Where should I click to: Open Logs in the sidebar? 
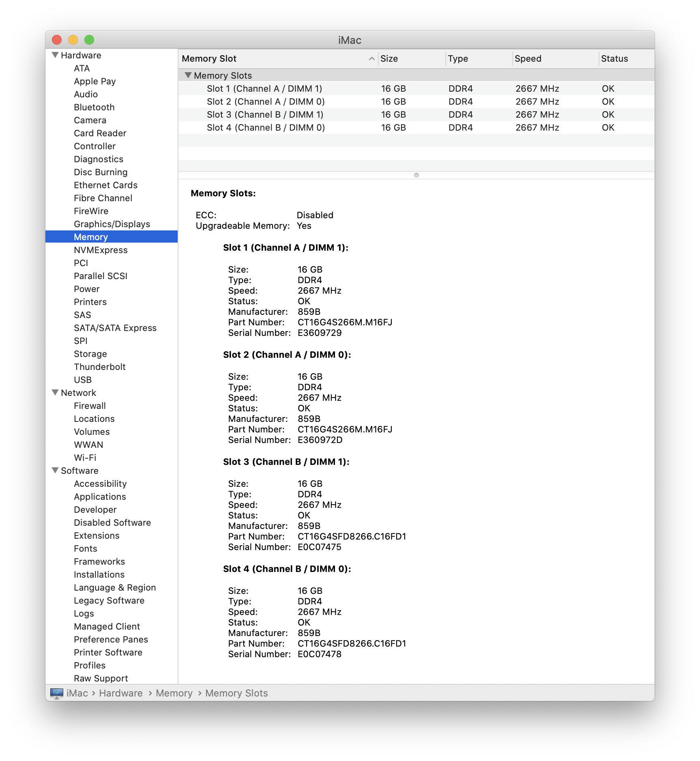pos(84,613)
